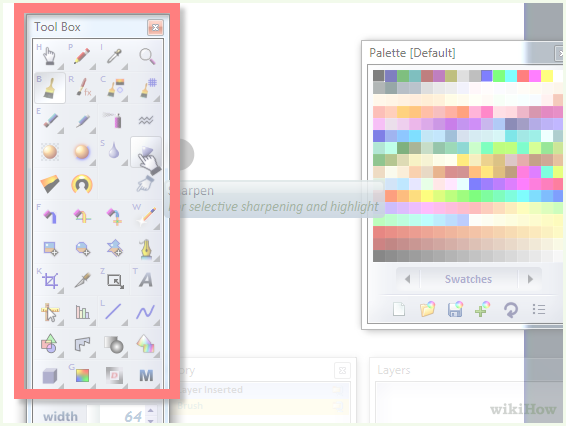The width and height of the screenshot is (566, 426).
Task: Open a palette with the folder icon
Action: (x=427, y=309)
